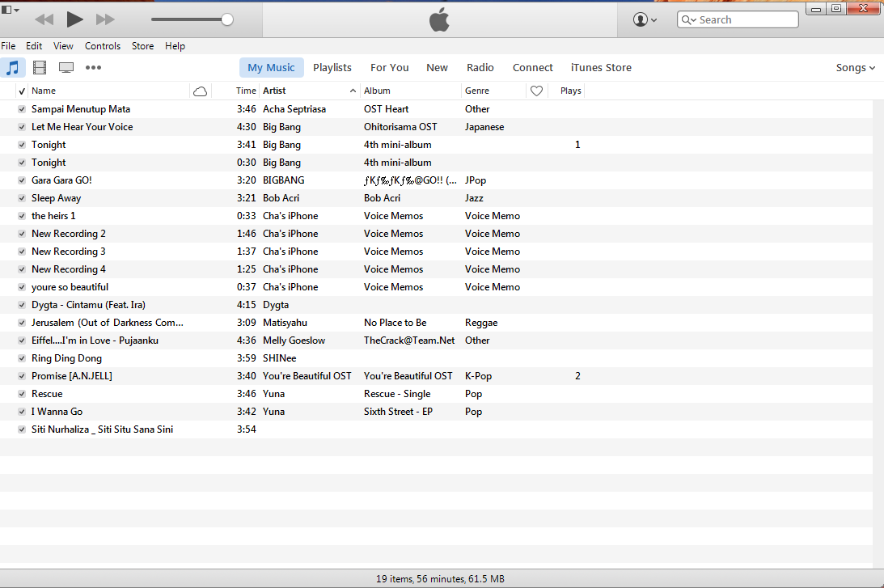The height and width of the screenshot is (588, 884).
Task: Open the Edit menu
Action: click(34, 46)
